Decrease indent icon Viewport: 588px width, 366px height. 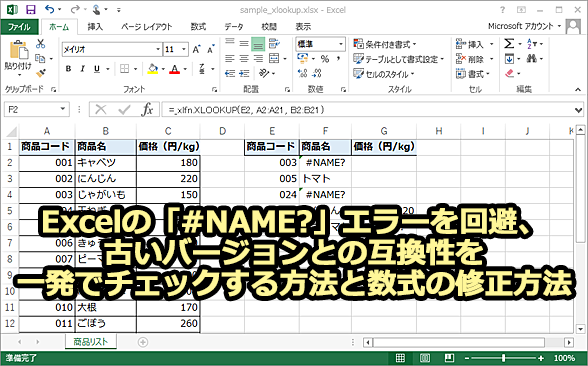230,74
